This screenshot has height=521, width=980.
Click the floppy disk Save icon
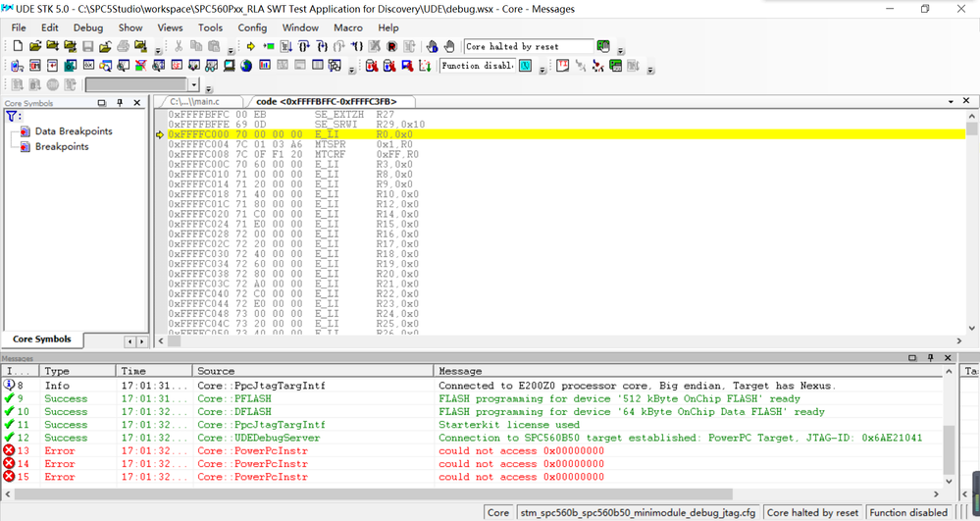pos(88,46)
